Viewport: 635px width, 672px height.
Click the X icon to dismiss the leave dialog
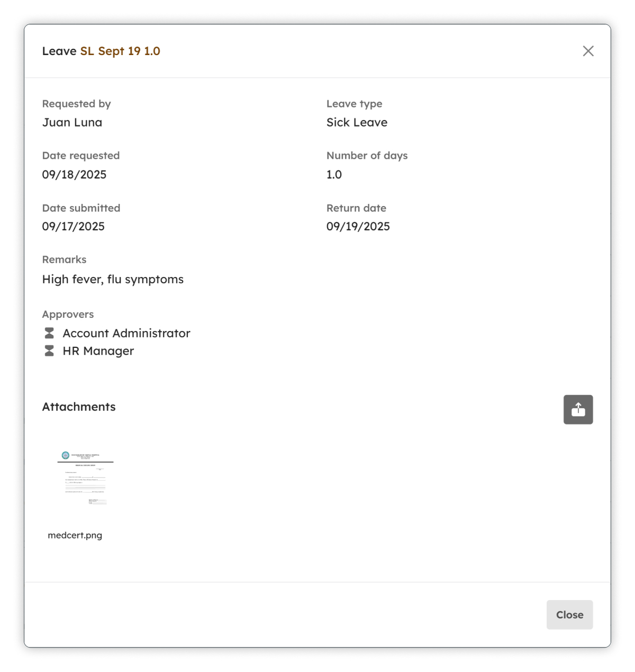(588, 51)
